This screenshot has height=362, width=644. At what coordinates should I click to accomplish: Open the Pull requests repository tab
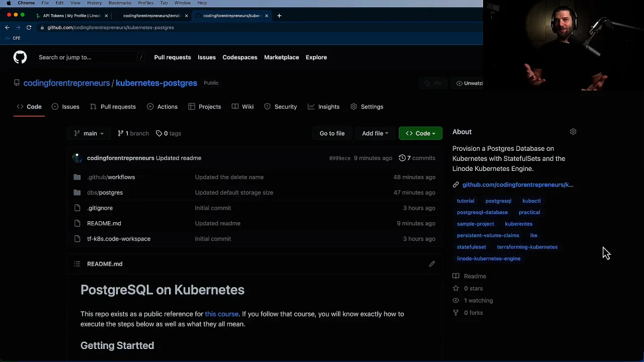113,107
